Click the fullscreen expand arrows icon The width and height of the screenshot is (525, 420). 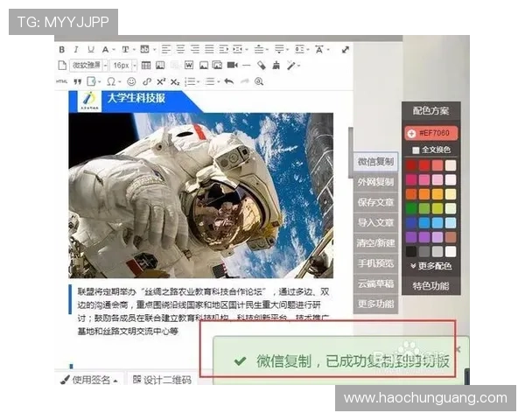346,50
